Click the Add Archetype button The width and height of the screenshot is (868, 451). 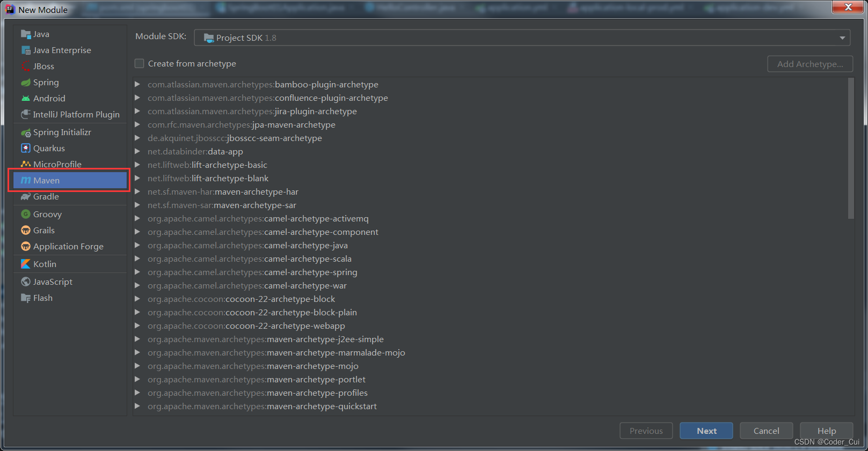(810, 64)
